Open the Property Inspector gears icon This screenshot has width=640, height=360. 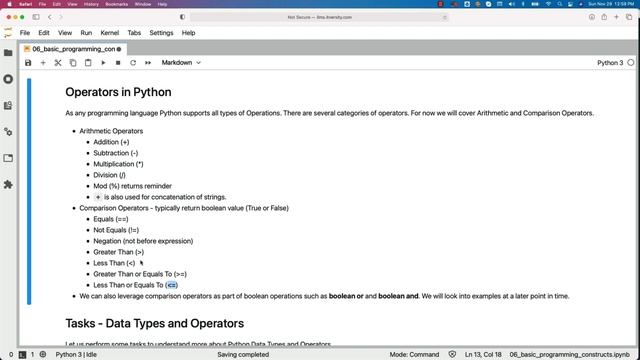[8, 132]
